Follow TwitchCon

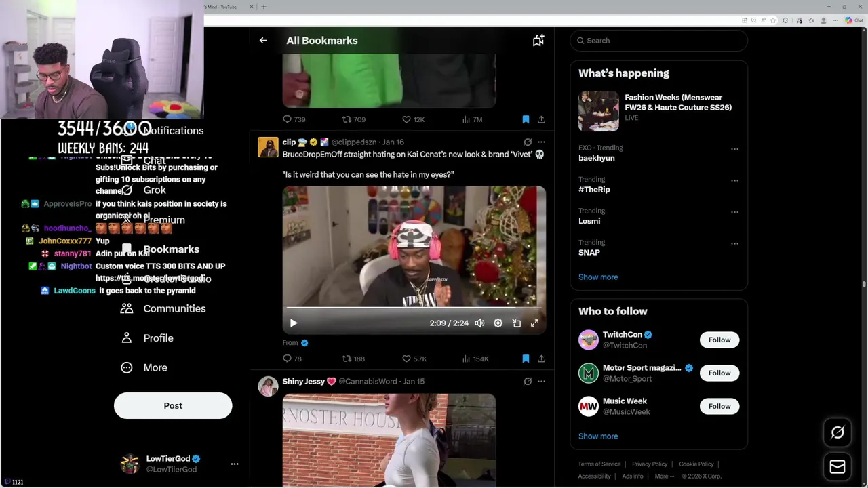719,340
